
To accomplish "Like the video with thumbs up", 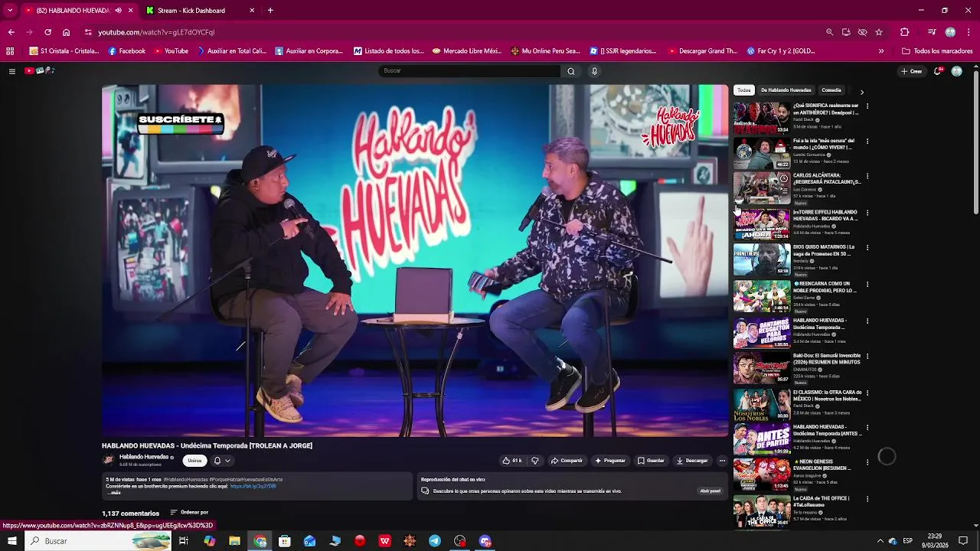I will 511,461.
